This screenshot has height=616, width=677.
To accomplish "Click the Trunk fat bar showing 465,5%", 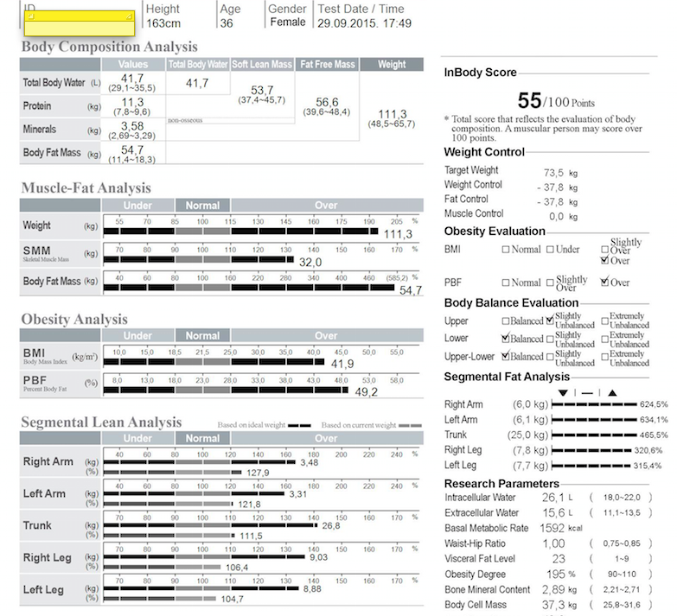I will 595,435.
